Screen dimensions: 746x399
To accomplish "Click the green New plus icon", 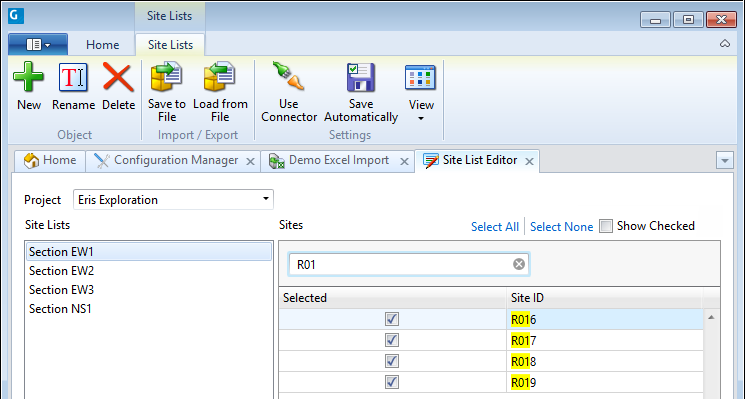I will coord(29,77).
